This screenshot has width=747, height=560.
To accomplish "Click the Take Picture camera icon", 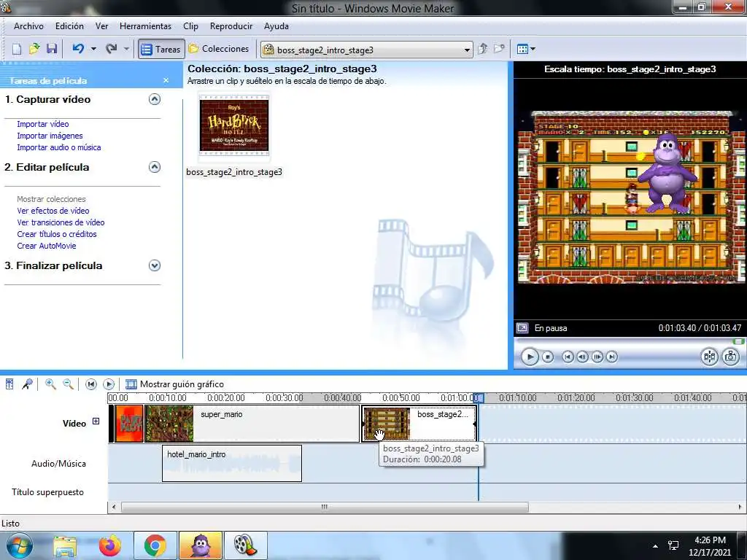I will (x=731, y=357).
